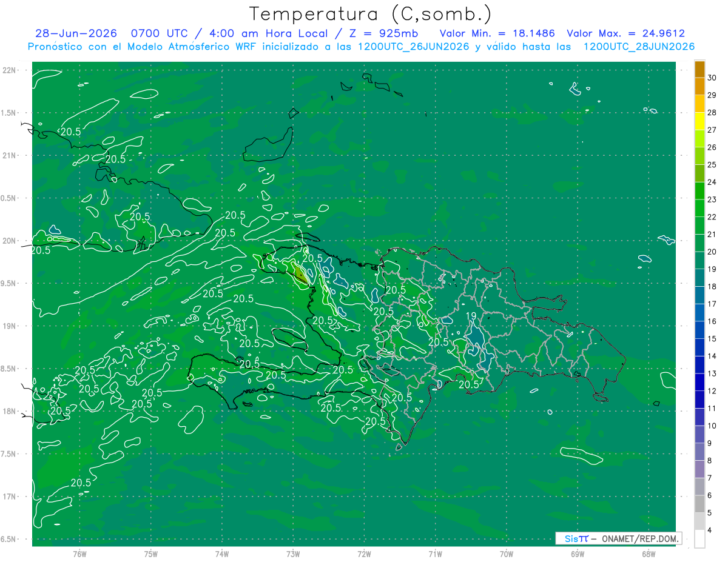This screenshot has width=728, height=562.
Task: Click the '71W' longitude axis label
Action: 435,554
